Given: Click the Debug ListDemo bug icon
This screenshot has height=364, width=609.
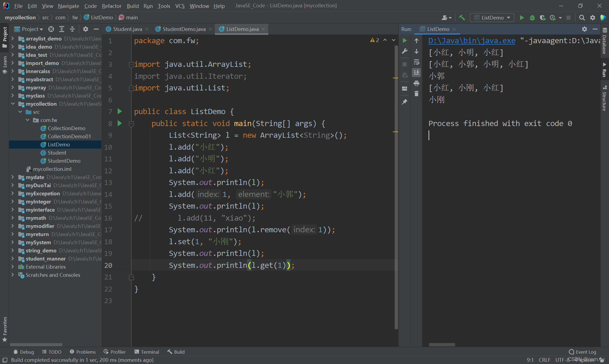Looking at the screenshot, I should tap(532, 18).
